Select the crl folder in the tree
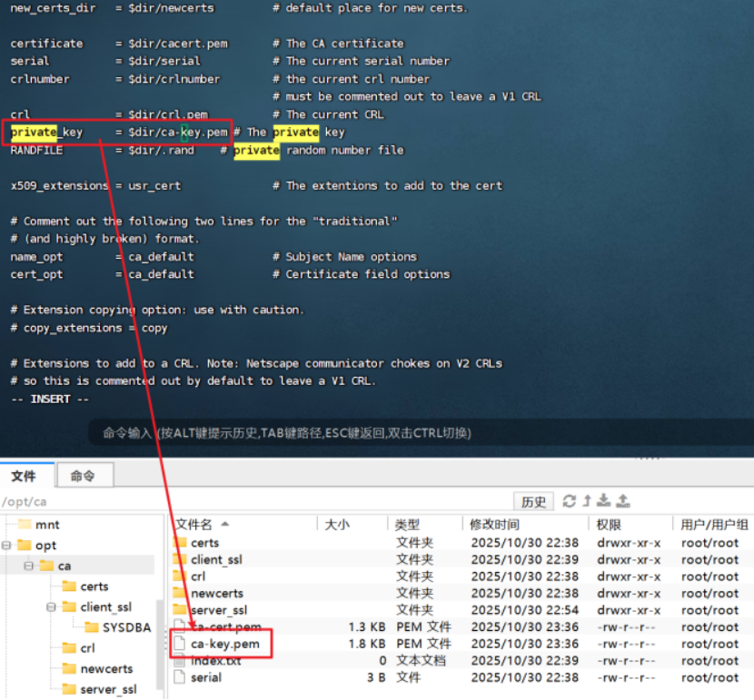754x700 pixels. point(79,648)
